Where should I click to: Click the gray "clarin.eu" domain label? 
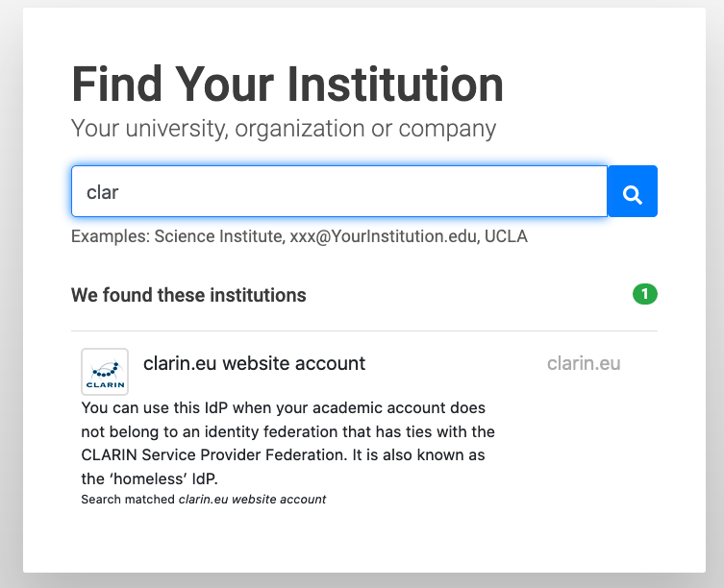584,363
